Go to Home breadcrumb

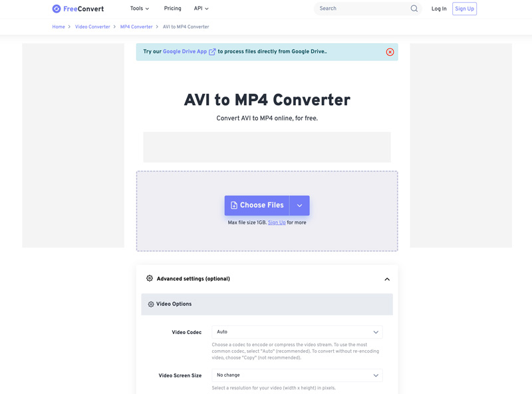click(59, 27)
